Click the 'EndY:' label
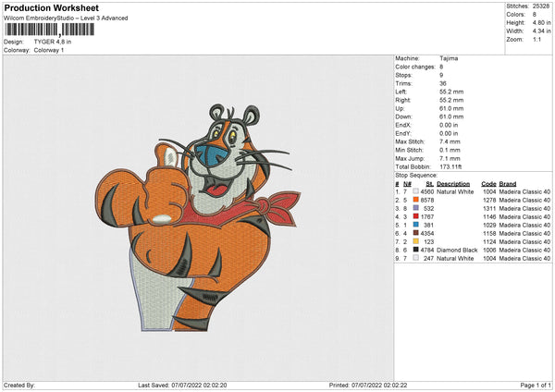The width and height of the screenshot is (555, 392). click(x=403, y=133)
